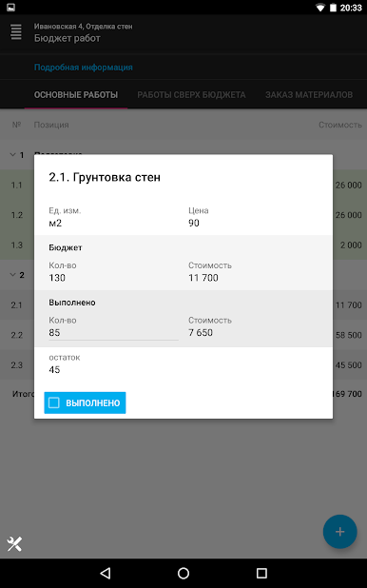
Task: Tap the image notification icon
Action: point(10,7)
